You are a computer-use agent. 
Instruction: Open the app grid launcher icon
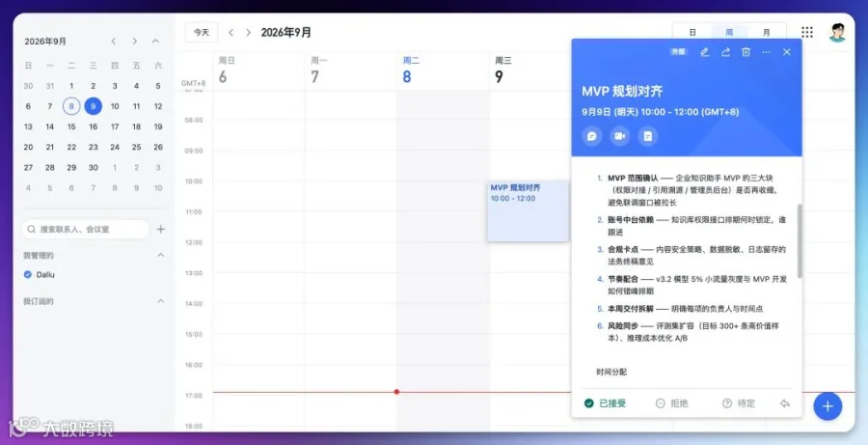pos(807,32)
